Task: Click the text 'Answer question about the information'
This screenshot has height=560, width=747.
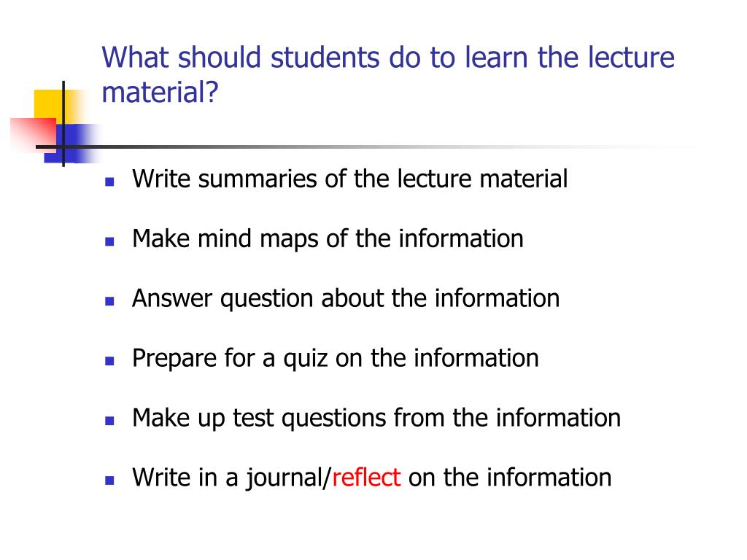Action: (x=346, y=299)
